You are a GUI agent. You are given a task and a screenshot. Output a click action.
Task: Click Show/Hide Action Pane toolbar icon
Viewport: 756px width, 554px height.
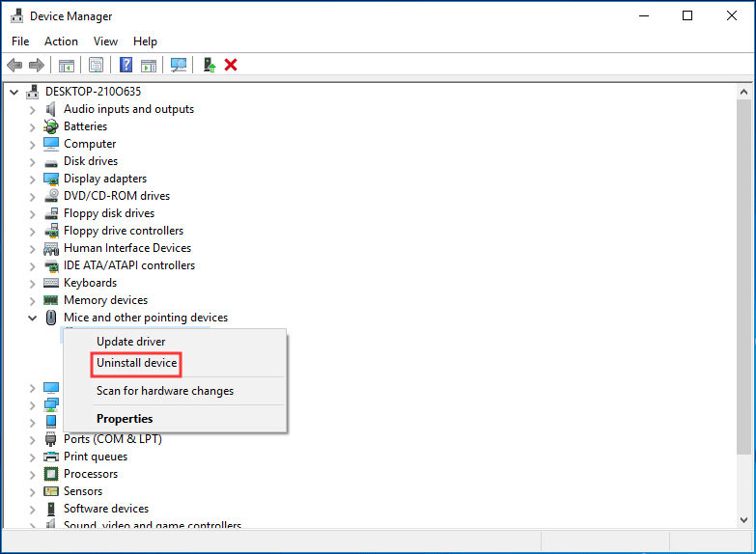pos(149,65)
